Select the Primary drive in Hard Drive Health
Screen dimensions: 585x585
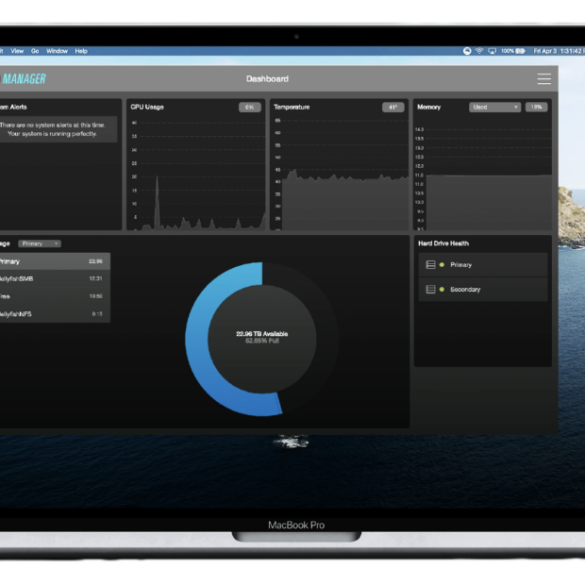point(483,265)
